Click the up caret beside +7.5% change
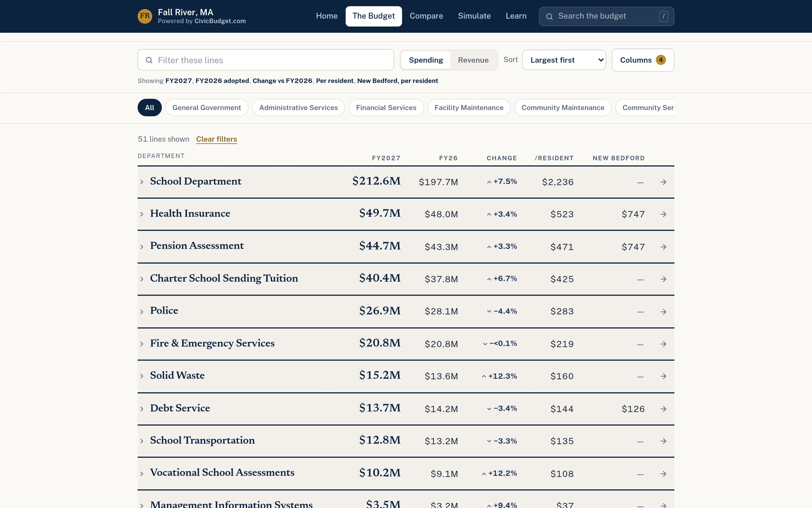The image size is (812, 508). point(489,182)
